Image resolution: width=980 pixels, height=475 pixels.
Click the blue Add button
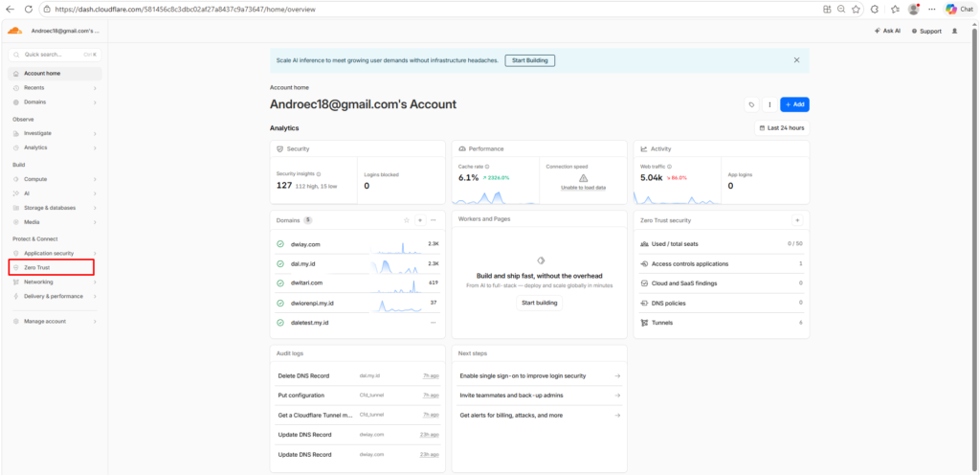click(794, 105)
